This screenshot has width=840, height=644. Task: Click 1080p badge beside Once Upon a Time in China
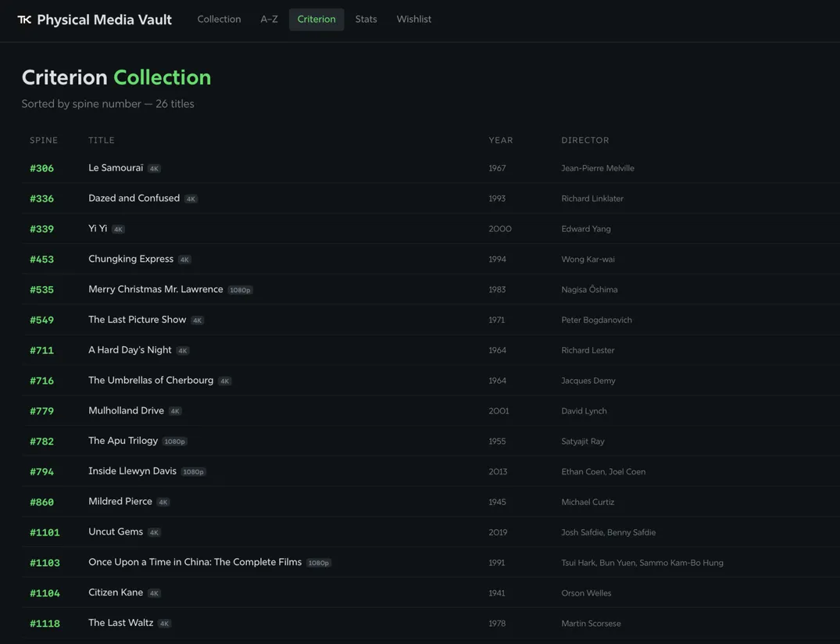(318, 563)
